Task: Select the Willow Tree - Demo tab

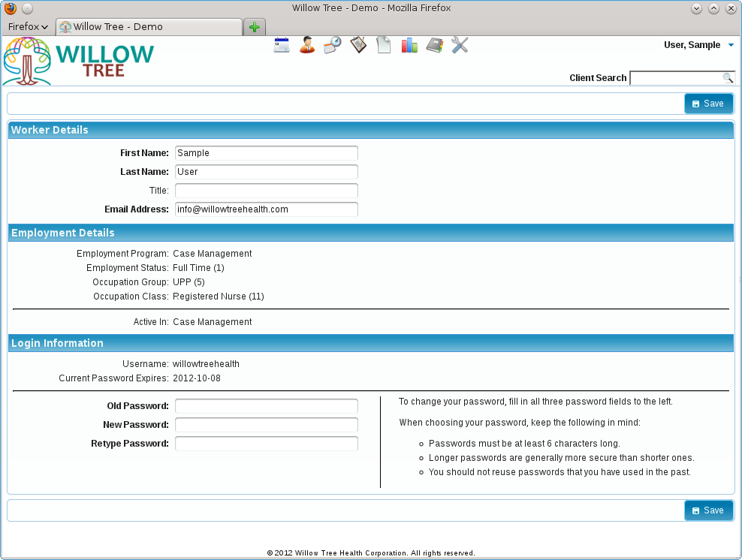Action: (x=149, y=26)
